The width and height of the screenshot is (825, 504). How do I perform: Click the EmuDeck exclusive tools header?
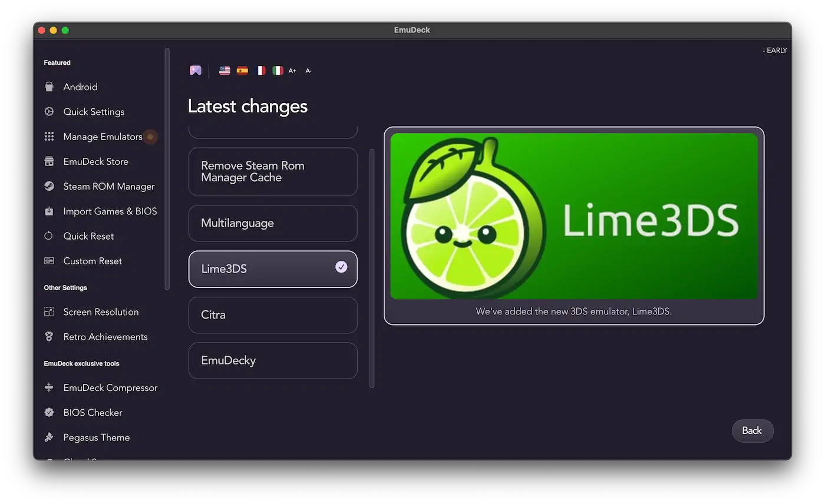coord(81,363)
